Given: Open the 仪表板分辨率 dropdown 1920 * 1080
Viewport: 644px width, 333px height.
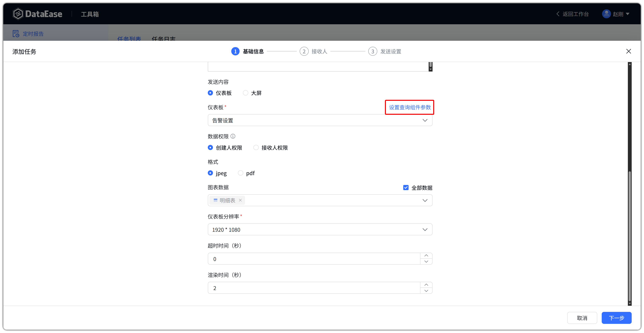Looking at the screenshot, I should pos(320,230).
